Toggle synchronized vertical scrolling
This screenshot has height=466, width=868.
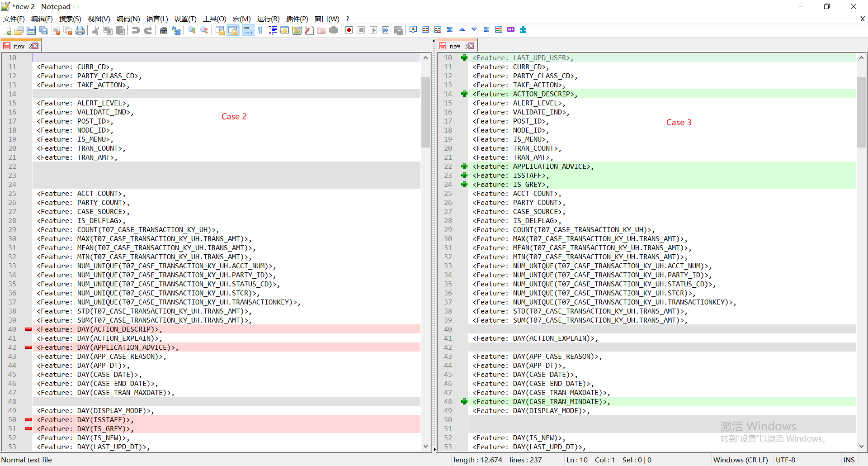pos(220,30)
